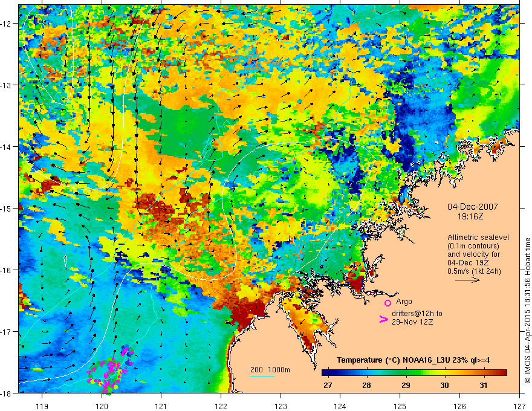Click the colorbar value 29
Screen dimensions: 532x411
click(x=406, y=385)
